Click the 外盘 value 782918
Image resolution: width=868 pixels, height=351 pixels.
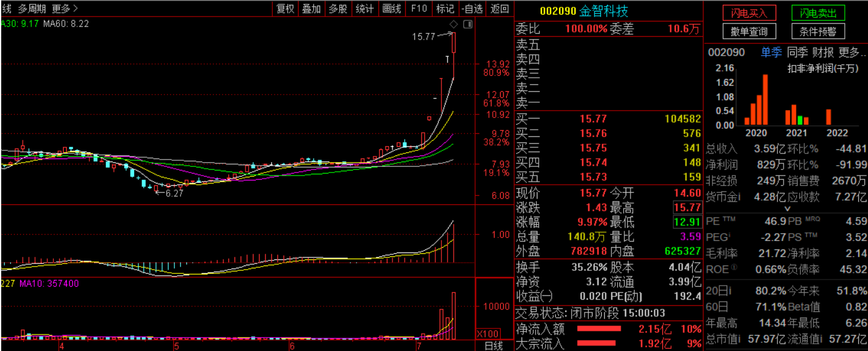click(589, 251)
